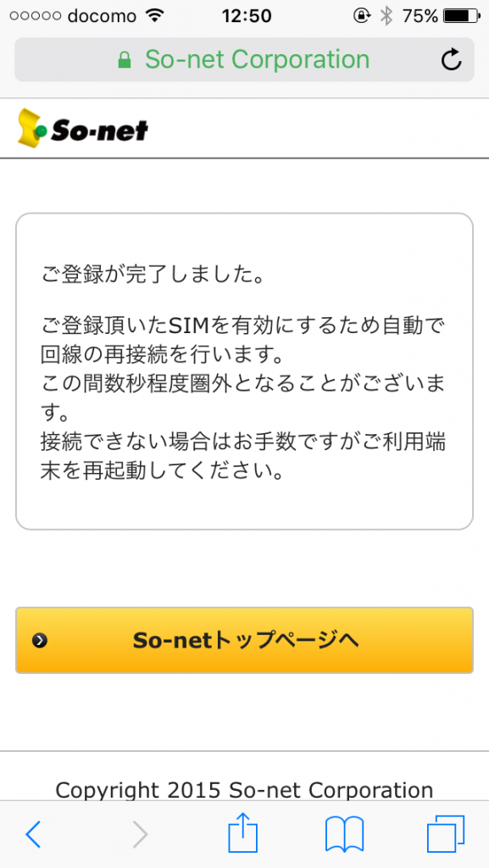Reload the page with refresh icon

pos(452,60)
